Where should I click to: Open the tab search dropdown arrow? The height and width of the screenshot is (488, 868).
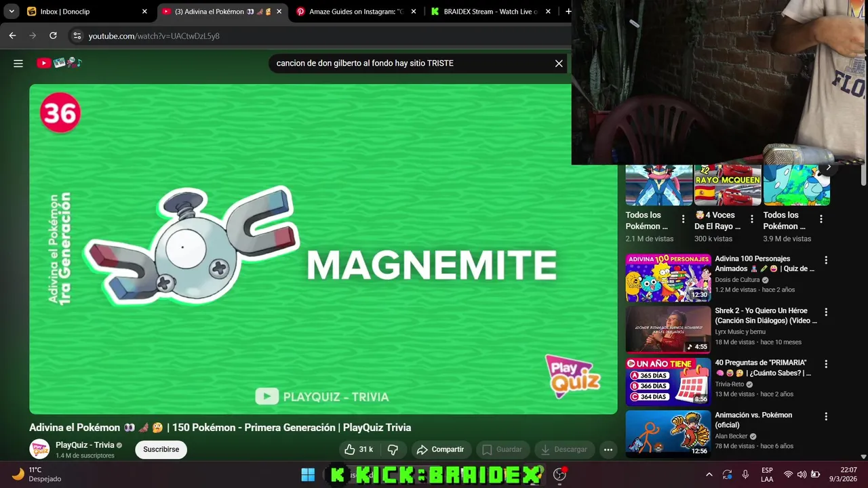point(12,12)
